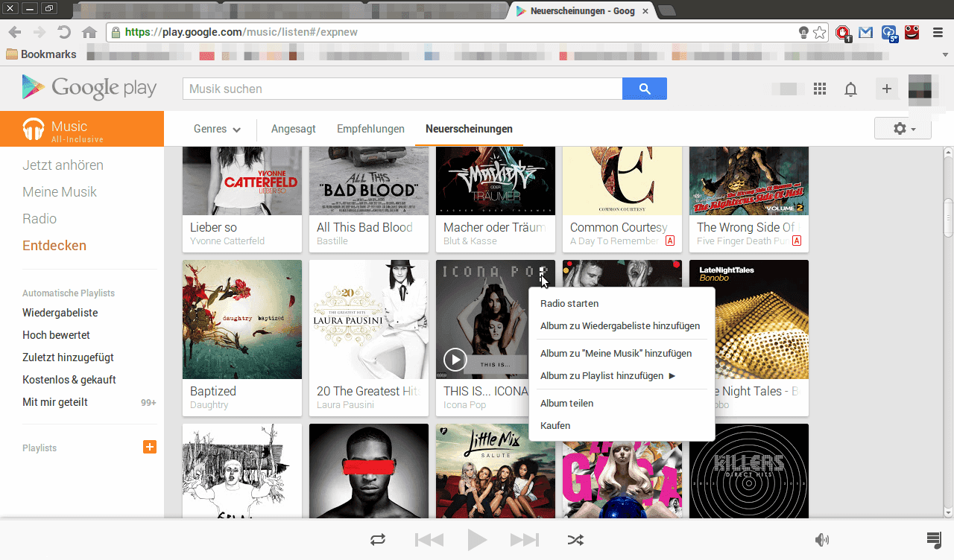Open the 'Hoch bewertet' playlist

pos(56,335)
